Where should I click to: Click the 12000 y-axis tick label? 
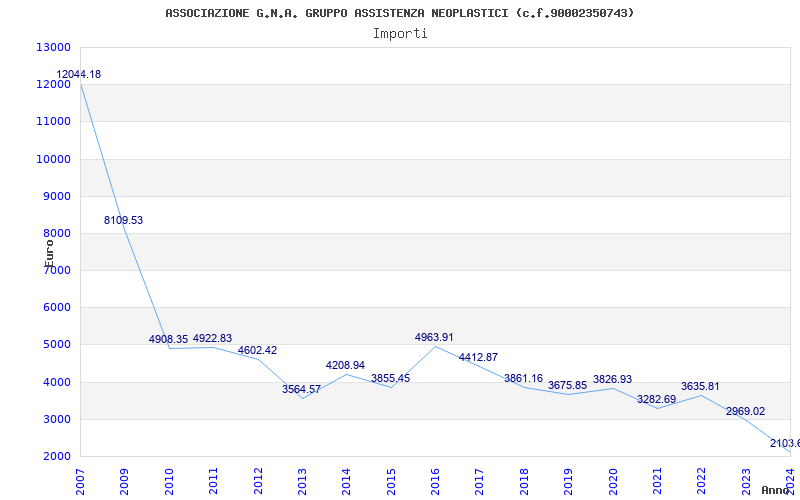(53, 85)
